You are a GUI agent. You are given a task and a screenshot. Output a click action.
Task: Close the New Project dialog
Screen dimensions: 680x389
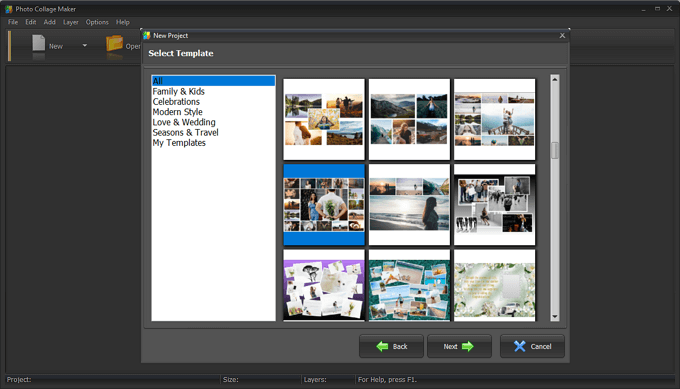tap(562, 36)
